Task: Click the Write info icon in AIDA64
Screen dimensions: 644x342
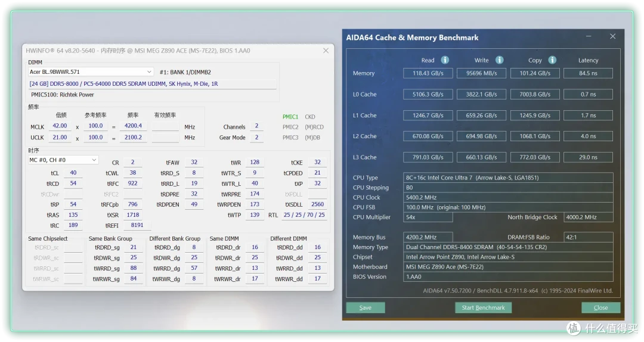Action: 500,60
